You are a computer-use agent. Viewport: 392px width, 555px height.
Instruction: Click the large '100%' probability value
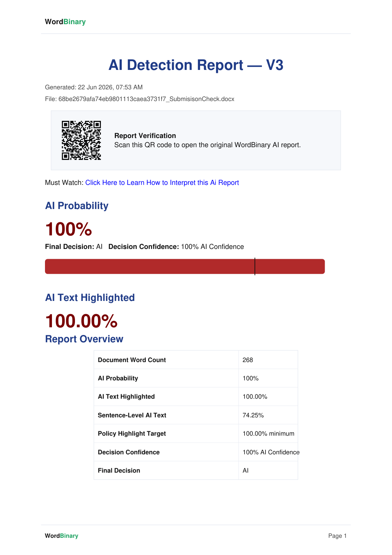68,229
